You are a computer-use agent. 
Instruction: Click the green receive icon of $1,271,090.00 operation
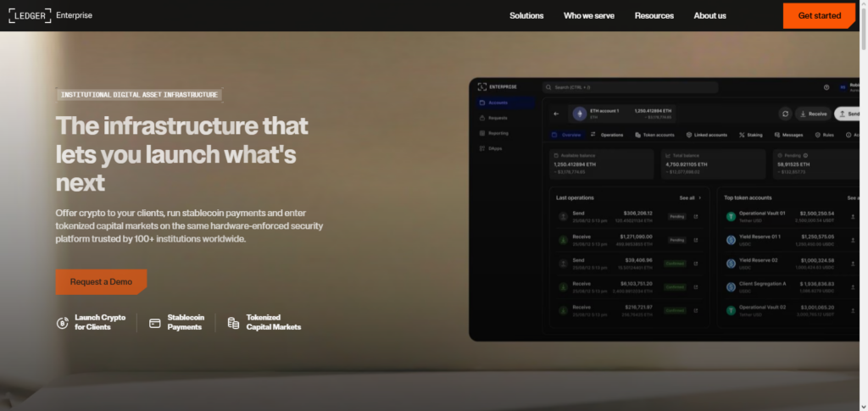pos(563,240)
